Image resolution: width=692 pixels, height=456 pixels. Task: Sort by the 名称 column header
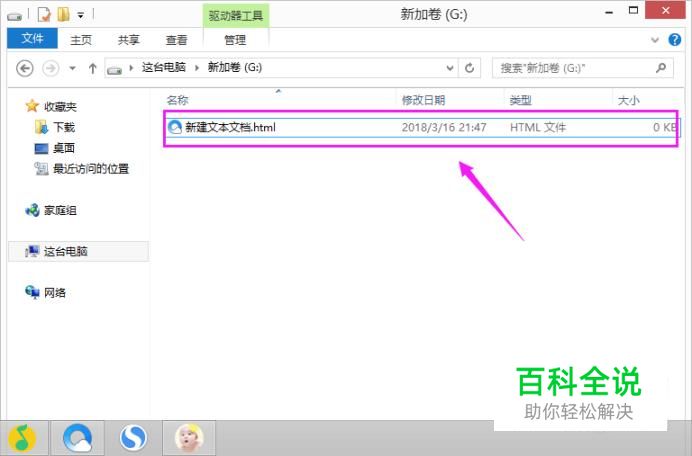(178, 100)
